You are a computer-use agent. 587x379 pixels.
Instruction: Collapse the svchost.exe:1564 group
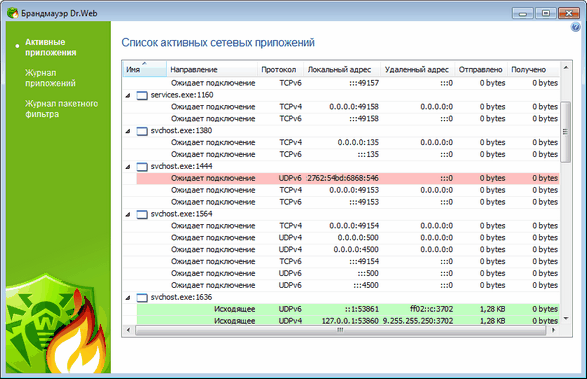(128, 214)
